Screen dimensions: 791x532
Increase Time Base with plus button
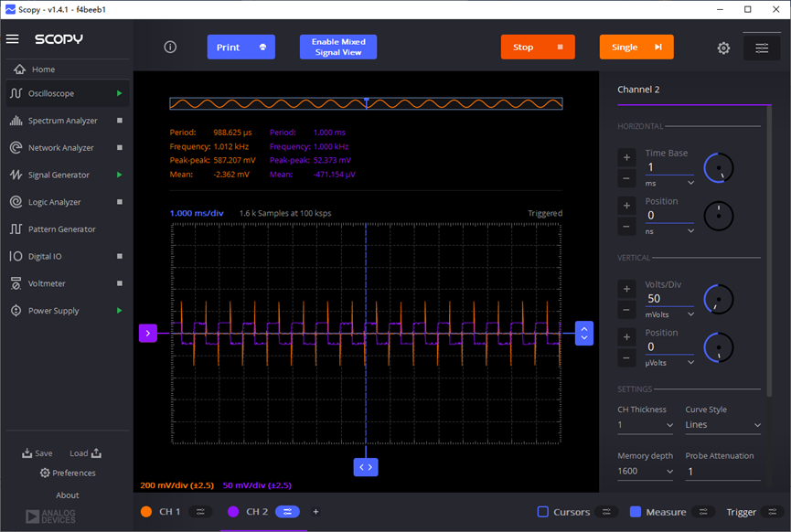626,157
